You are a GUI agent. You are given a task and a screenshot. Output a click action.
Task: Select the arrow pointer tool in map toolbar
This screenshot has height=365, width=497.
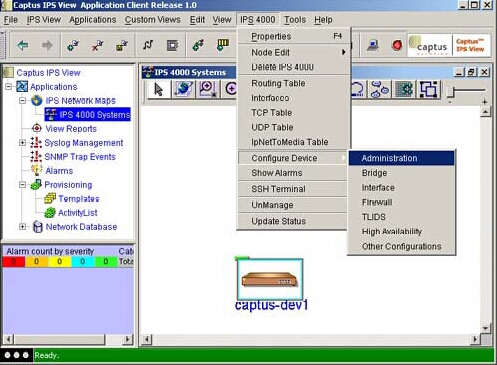(158, 89)
